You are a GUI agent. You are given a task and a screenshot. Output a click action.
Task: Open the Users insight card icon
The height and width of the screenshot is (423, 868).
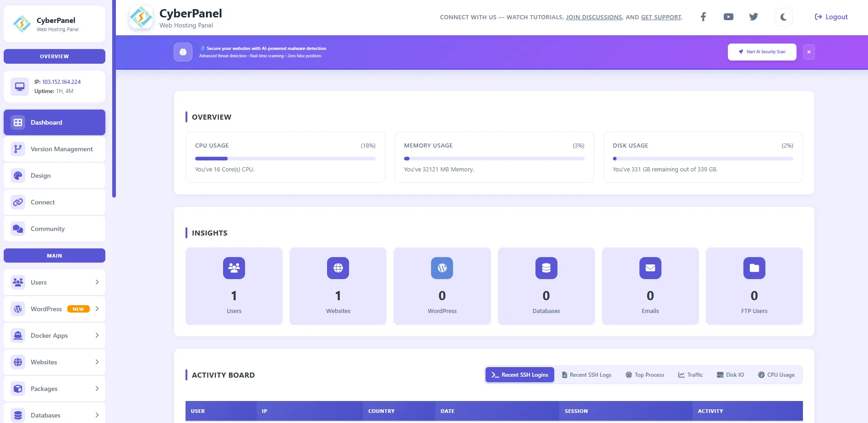click(x=234, y=268)
